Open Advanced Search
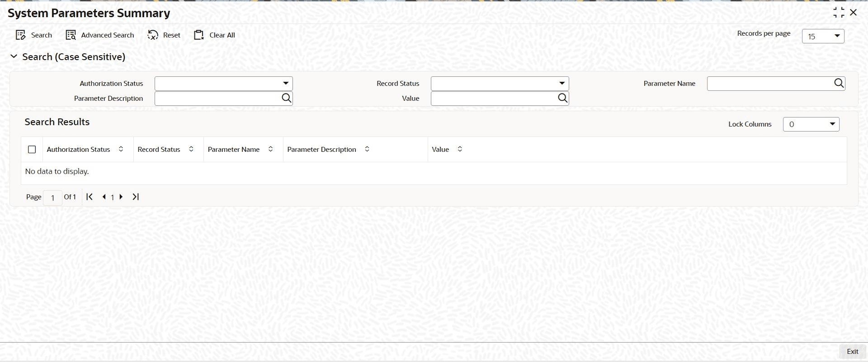The image size is (868, 362). (x=100, y=35)
